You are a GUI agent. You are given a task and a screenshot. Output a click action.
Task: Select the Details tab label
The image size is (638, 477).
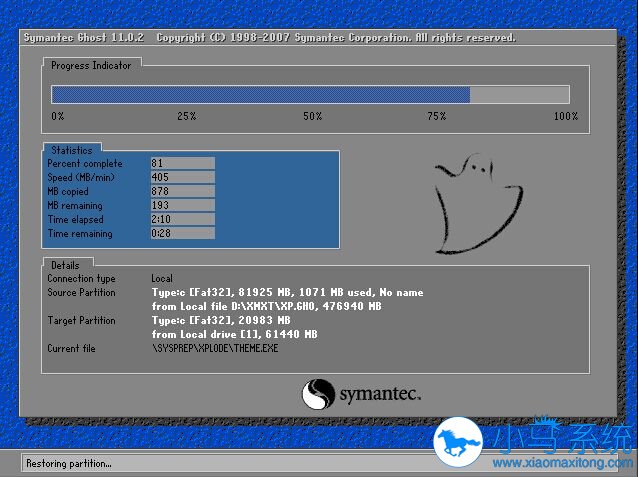pos(65,265)
